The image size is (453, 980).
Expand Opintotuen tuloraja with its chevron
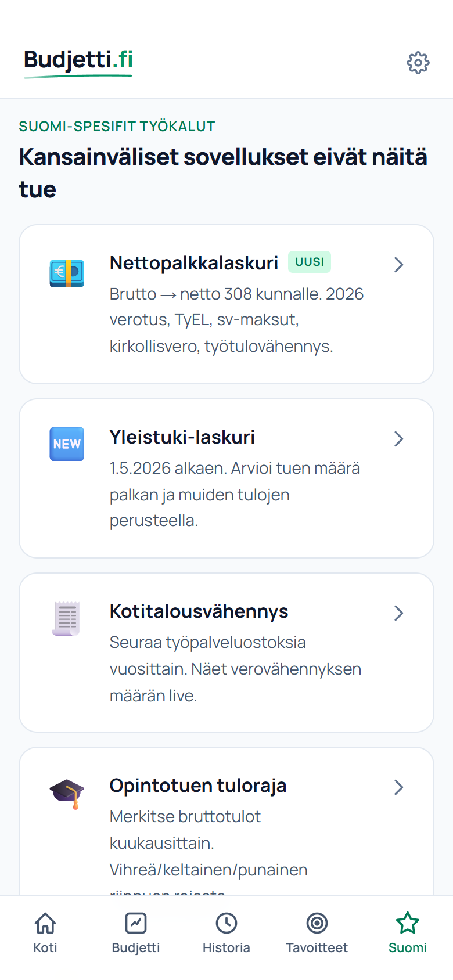point(398,787)
